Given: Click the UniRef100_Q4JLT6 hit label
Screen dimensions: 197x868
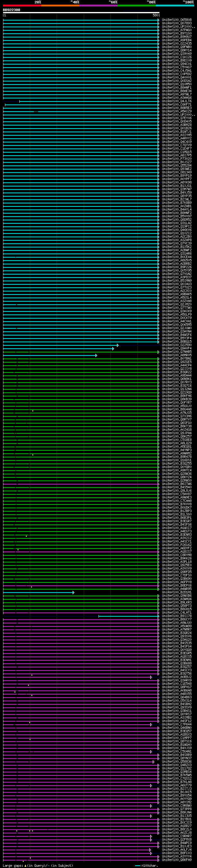Looking at the screenshot, I should [x=177, y=101].
